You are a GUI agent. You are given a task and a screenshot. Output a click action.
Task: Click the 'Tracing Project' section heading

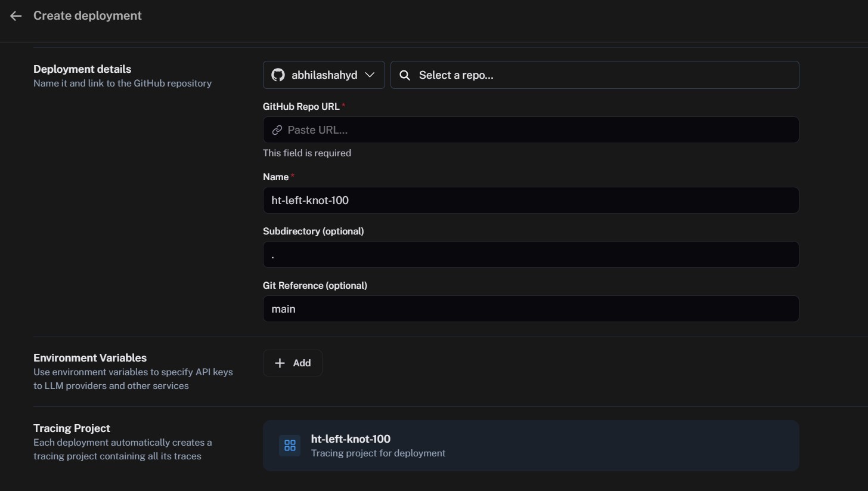(x=72, y=428)
